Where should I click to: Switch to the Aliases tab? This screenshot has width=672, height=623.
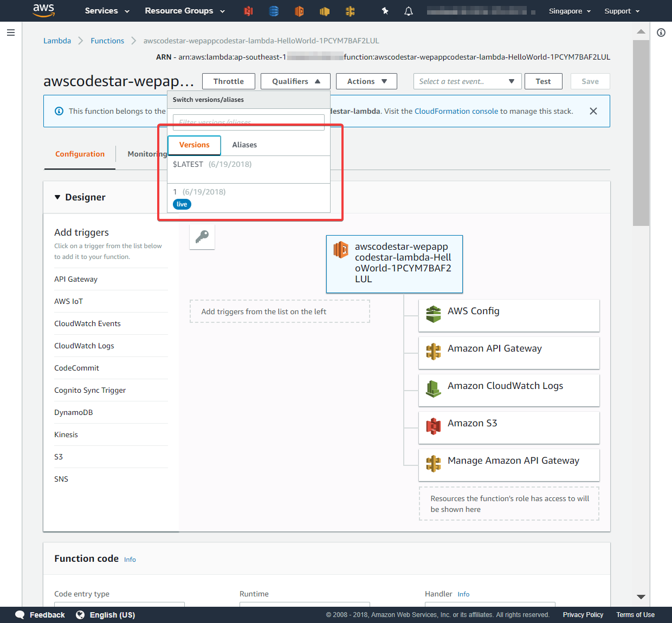(244, 145)
